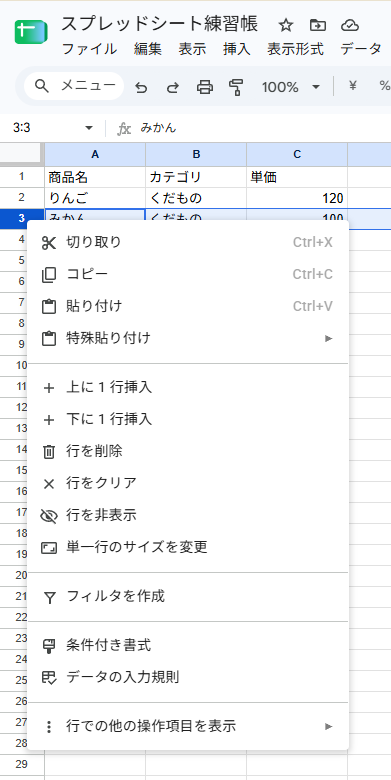
Task: Select row 1 header
Action: point(21,177)
